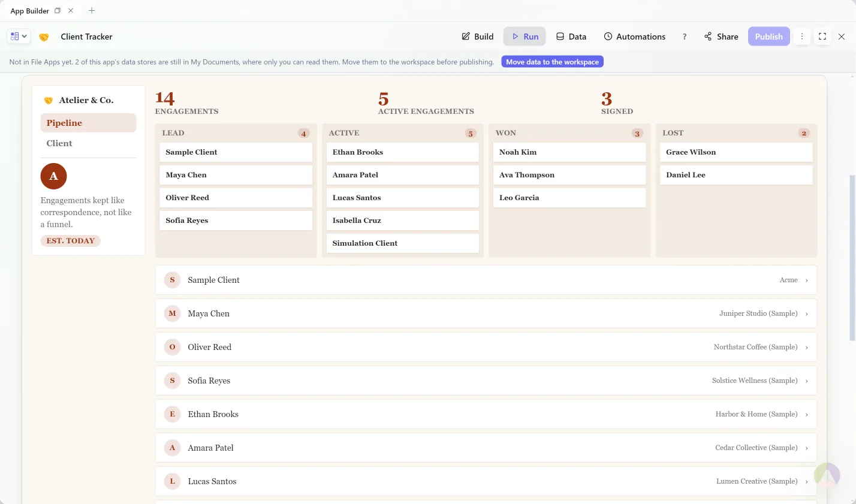Click the vertical scrollbar on the right edge

pos(852,258)
